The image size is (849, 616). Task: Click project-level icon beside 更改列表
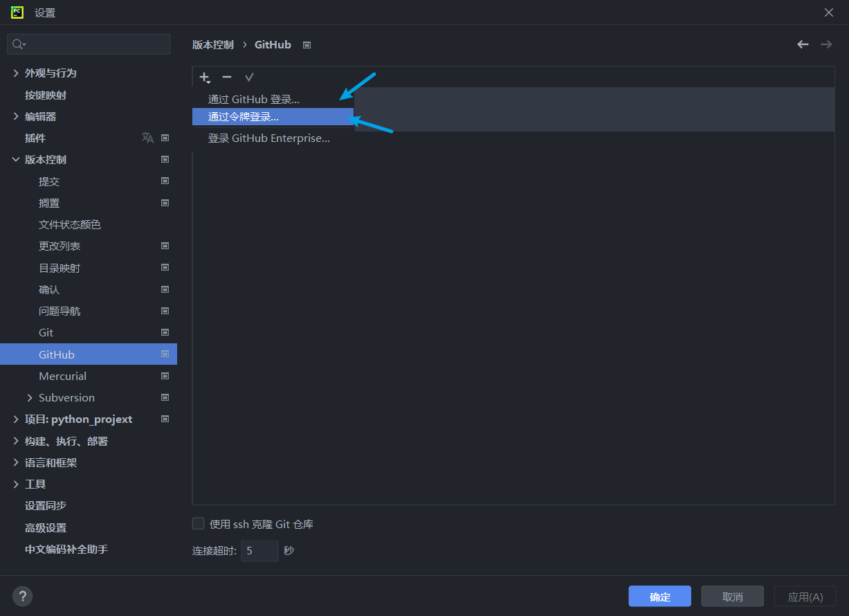[165, 246]
